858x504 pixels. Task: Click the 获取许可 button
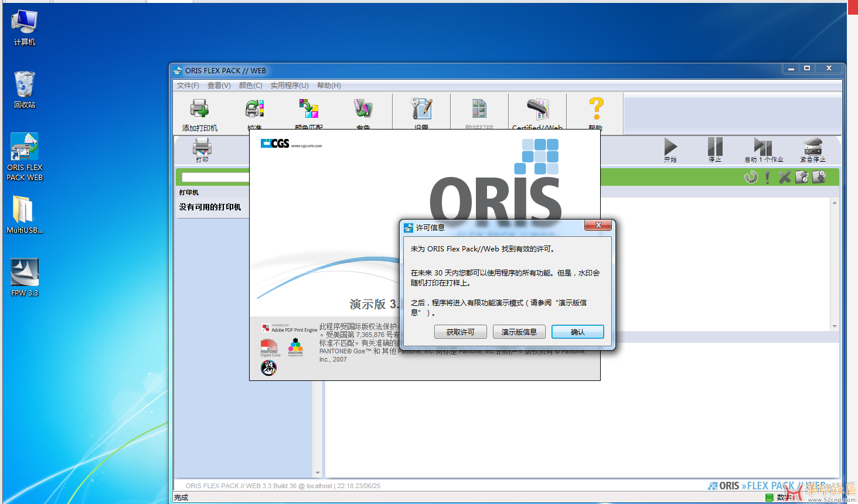tap(461, 332)
